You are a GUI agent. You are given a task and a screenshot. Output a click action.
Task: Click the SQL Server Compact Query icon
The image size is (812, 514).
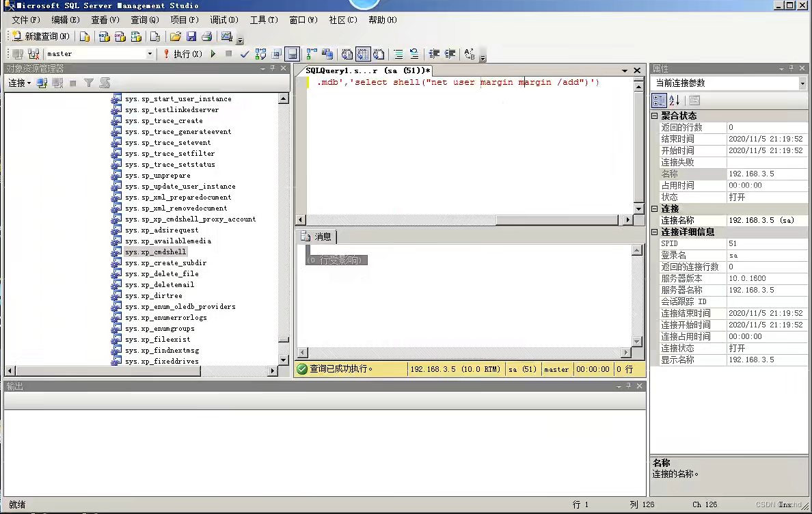click(x=155, y=36)
